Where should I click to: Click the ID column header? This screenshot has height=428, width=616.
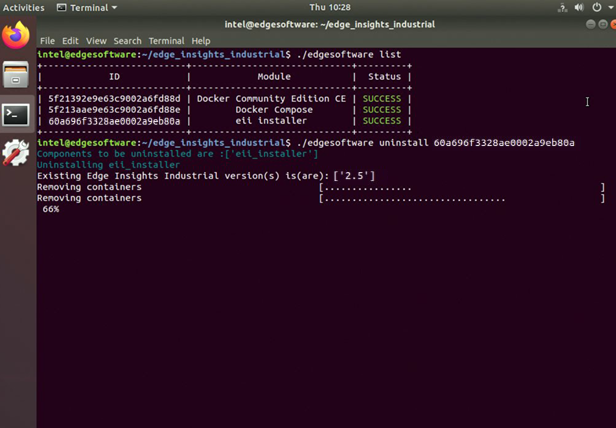pyautogui.click(x=114, y=77)
